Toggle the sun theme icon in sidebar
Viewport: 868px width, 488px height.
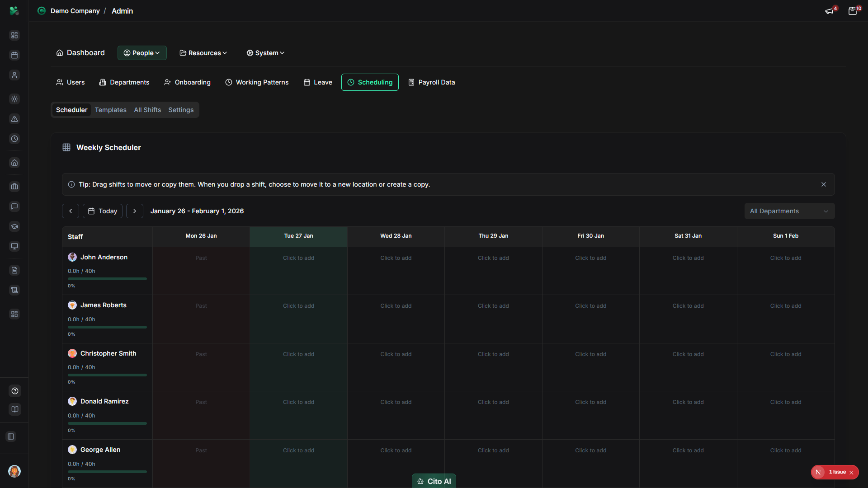pyautogui.click(x=14, y=99)
